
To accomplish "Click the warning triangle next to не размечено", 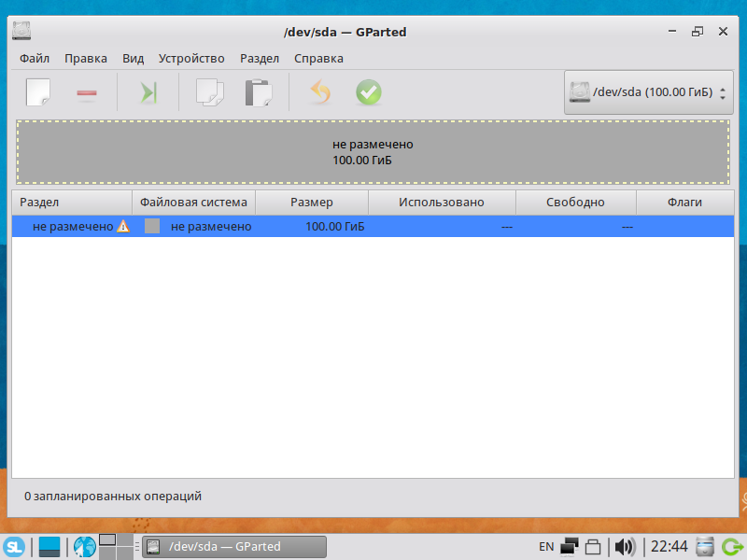I will coord(123,226).
